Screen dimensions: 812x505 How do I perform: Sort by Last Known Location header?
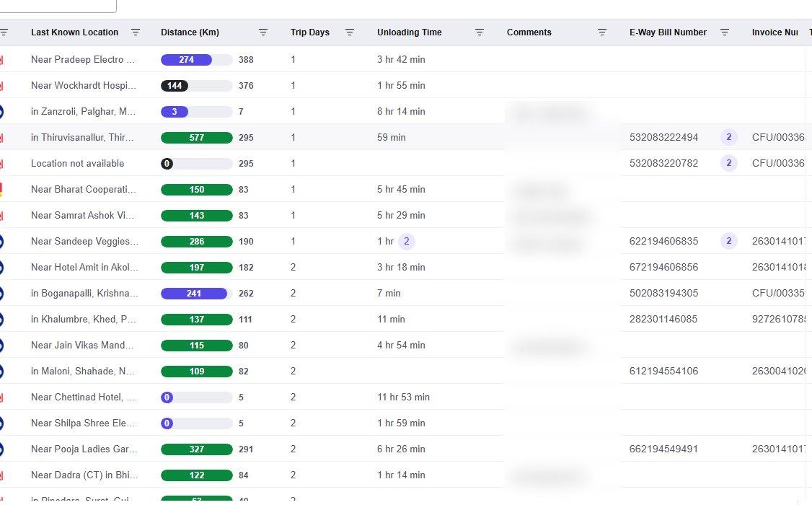click(x=74, y=32)
